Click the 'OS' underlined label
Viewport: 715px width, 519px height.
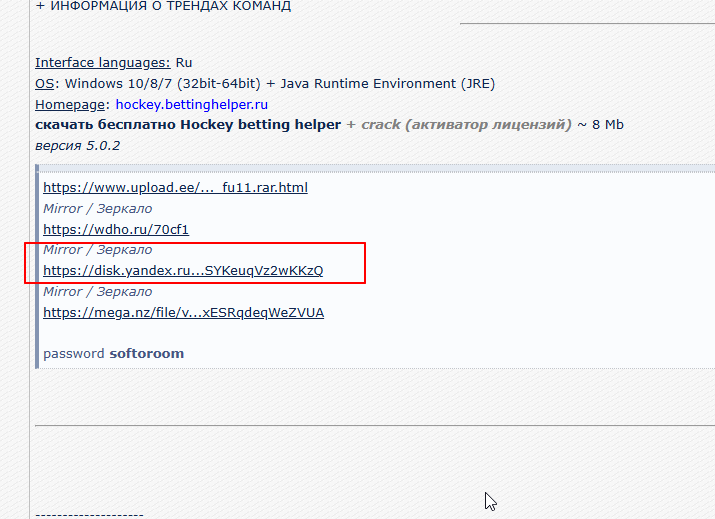click(44, 84)
